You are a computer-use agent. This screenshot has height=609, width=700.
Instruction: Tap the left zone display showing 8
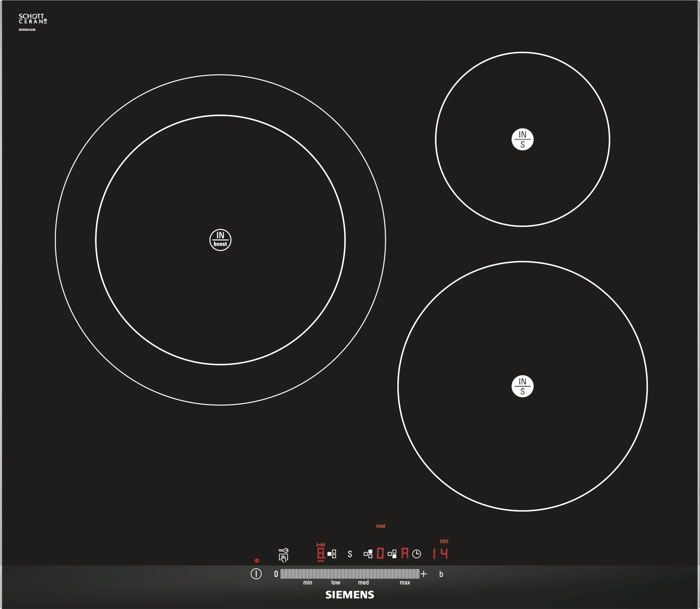320,553
